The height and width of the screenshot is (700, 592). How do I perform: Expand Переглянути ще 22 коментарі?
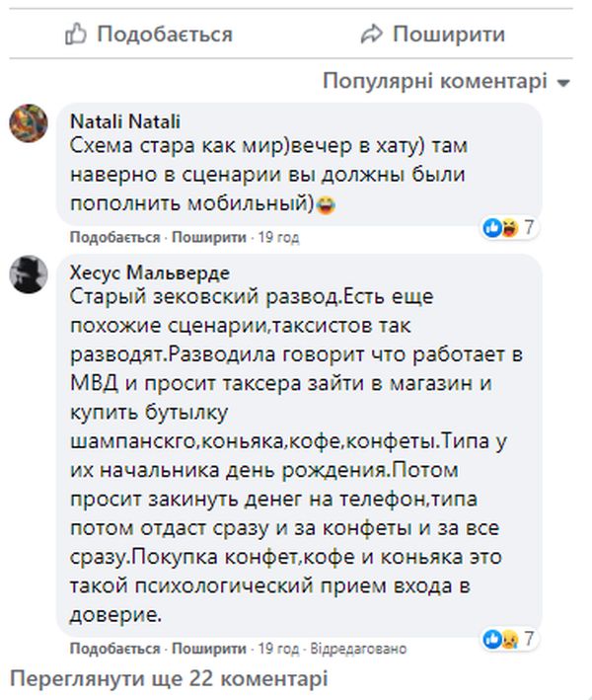pyautogui.click(x=168, y=679)
